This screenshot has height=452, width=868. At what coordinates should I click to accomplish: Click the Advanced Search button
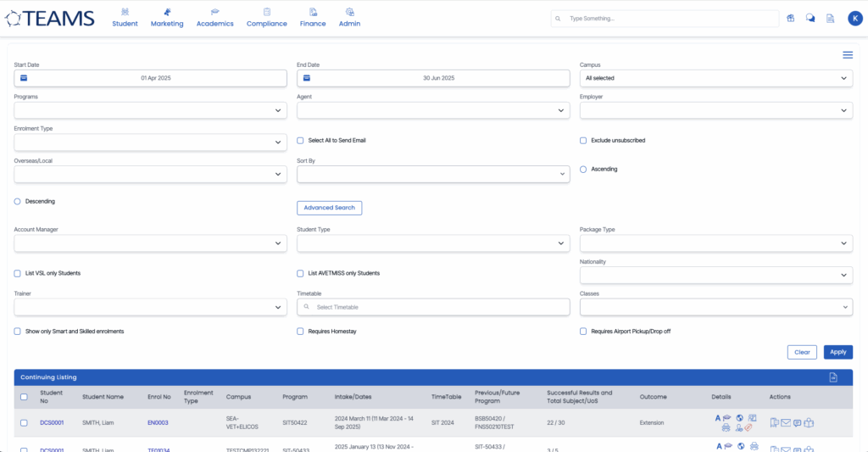point(330,208)
